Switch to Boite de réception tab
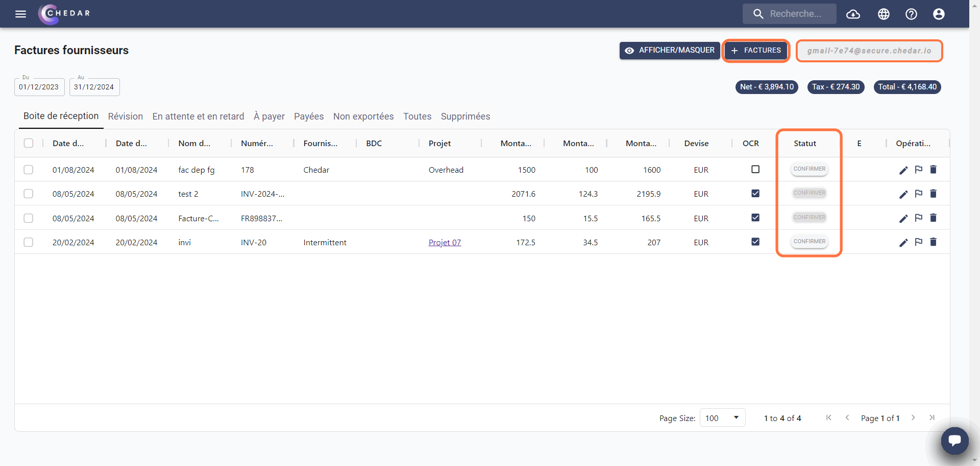Image resolution: width=980 pixels, height=466 pixels. [x=61, y=116]
